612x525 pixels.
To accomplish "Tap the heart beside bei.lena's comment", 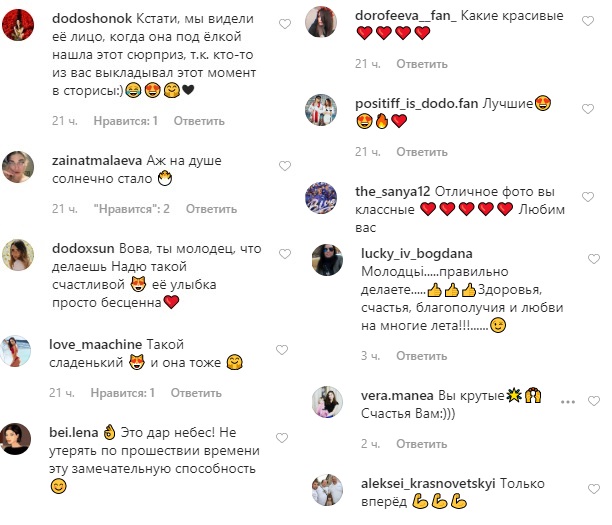I will point(282,438).
